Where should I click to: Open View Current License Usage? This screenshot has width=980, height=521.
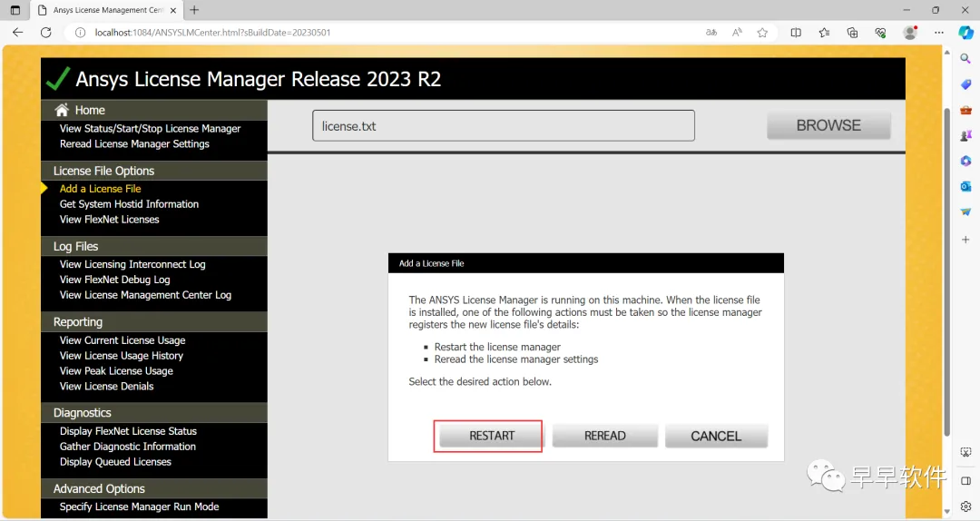click(122, 340)
